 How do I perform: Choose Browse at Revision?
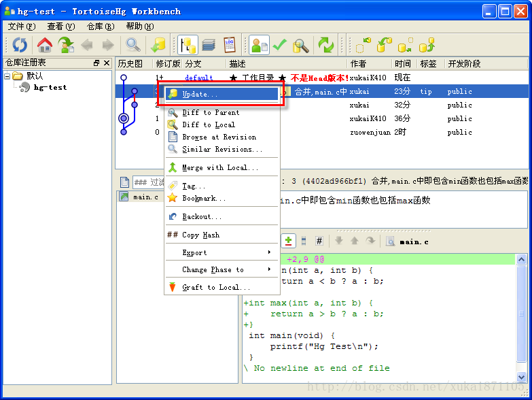coord(222,137)
